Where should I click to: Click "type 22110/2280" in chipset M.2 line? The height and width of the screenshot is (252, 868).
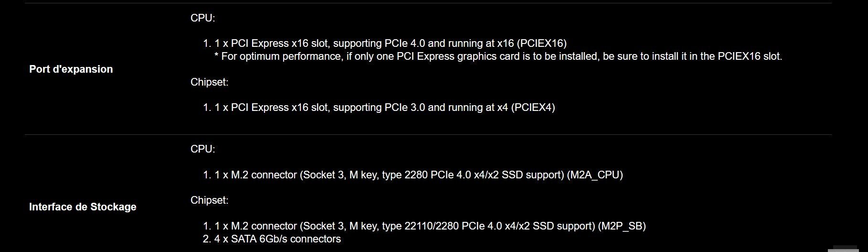tap(421, 226)
